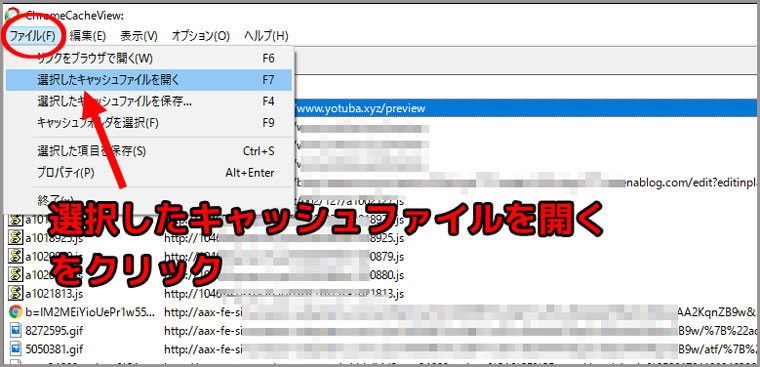This screenshot has width=760, height=367.
Task: Open the 表示(V) menu
Action: click(x=139, y=36)
